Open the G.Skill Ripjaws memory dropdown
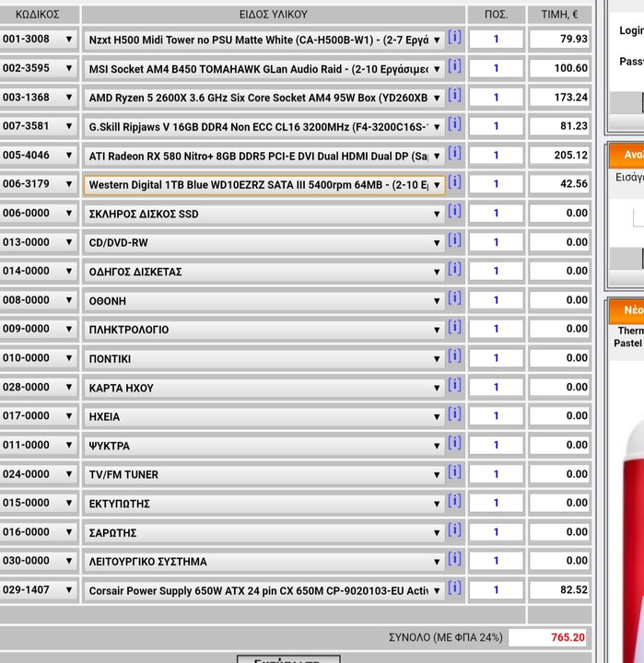This screenshot has height=663, width=644. [x=264, y=127]
